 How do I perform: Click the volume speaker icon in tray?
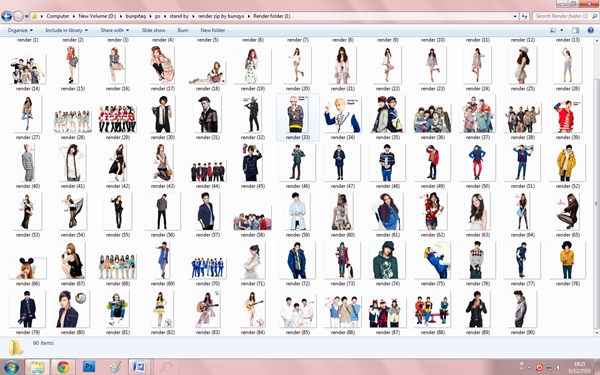click(x=558, y=367)
